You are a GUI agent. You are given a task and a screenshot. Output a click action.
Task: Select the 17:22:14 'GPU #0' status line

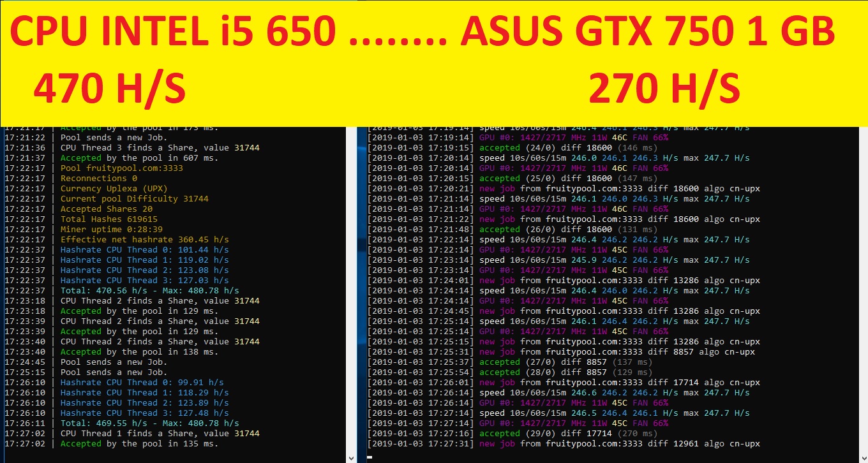point(518,250)
